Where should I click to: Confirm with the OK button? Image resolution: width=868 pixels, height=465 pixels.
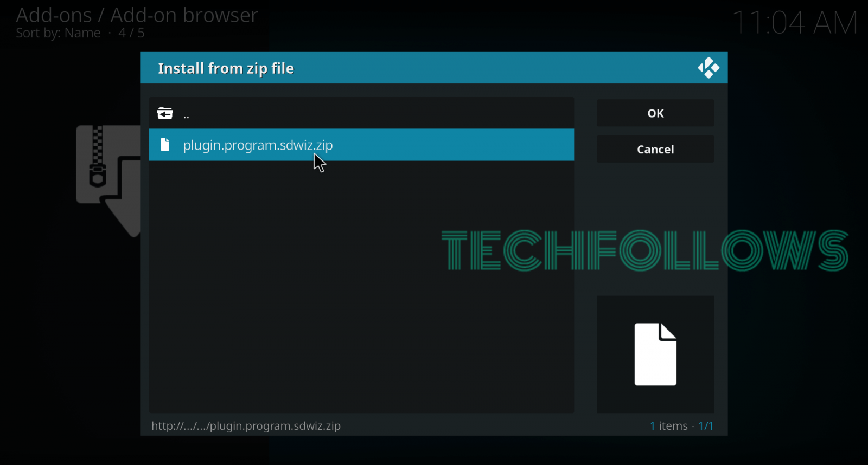[x=655, y=113]
